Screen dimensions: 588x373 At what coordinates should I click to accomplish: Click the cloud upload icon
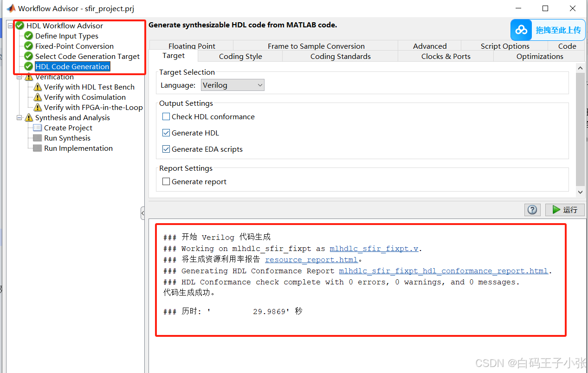pyautogui.click(x=522, y=30)
